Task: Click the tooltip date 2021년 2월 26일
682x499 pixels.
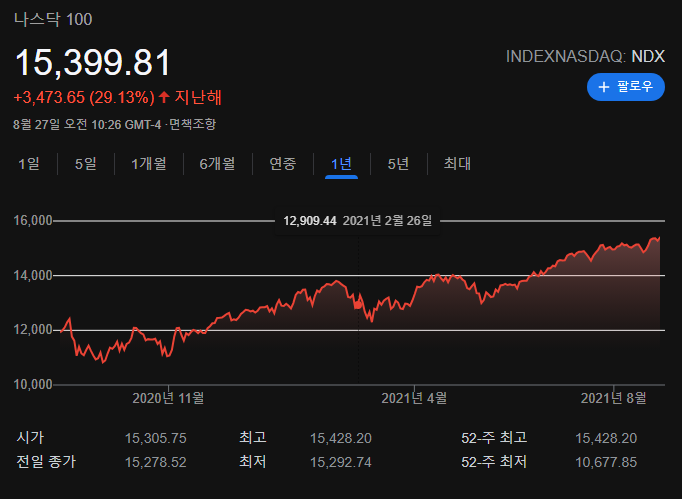Action: 388,221
